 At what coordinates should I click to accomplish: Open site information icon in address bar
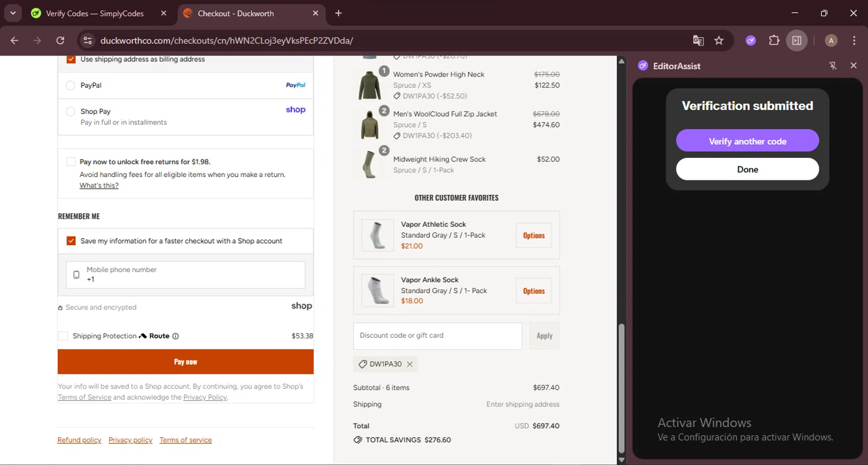(87, 40)
